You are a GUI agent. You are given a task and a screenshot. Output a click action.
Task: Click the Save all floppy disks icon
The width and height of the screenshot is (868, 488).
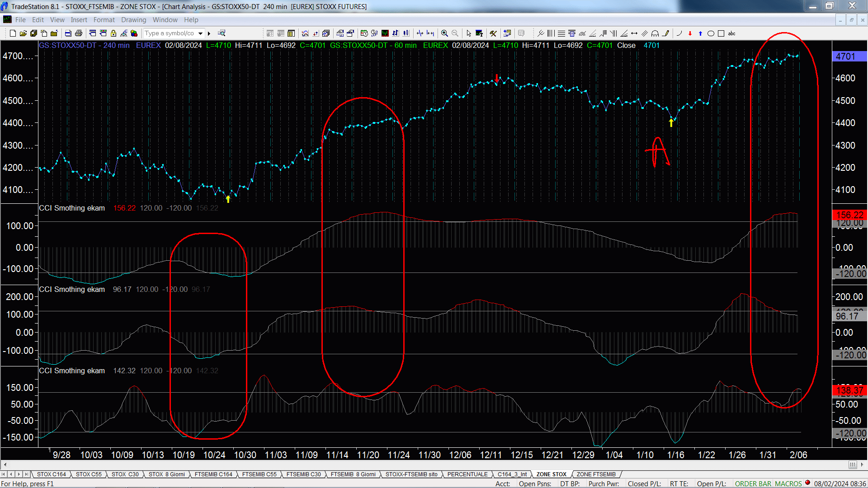pos(33,33)
